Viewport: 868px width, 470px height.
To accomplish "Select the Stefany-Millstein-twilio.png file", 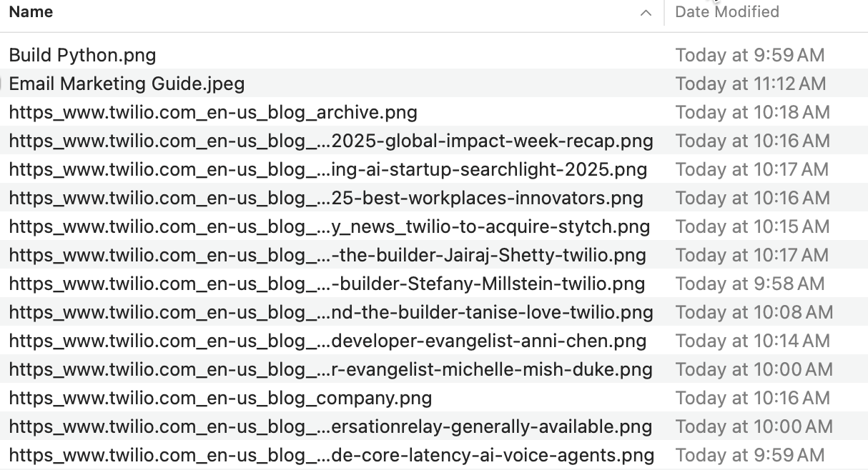I will pos(327,284).
